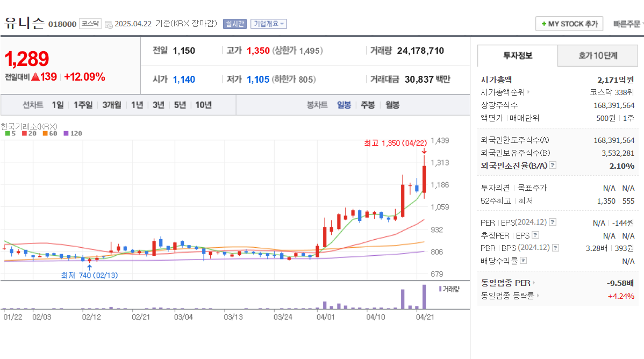Click the print icon beside the date

point(110,24)
